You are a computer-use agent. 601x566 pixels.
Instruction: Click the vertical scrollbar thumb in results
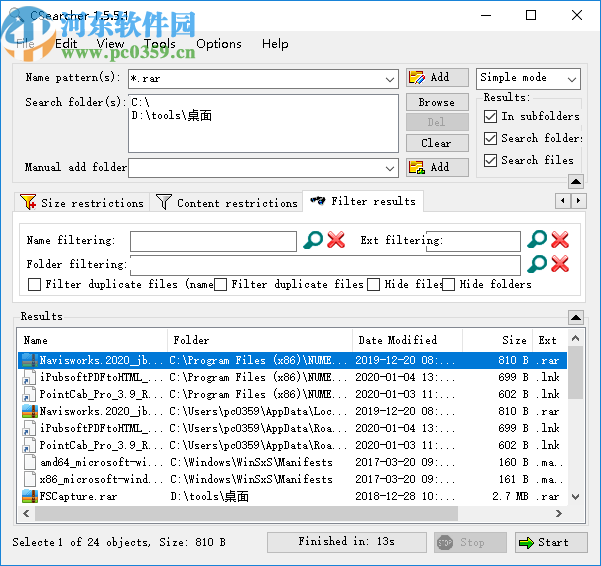point(576,373)
